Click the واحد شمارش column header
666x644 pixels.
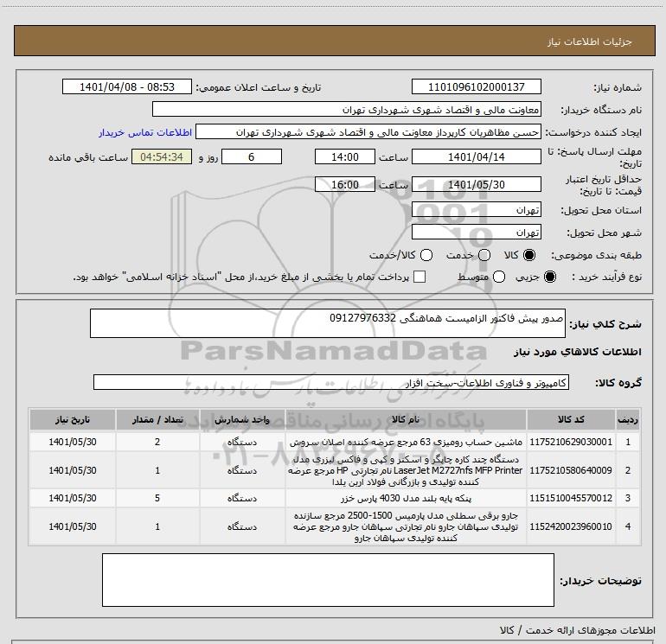point(242,419)
